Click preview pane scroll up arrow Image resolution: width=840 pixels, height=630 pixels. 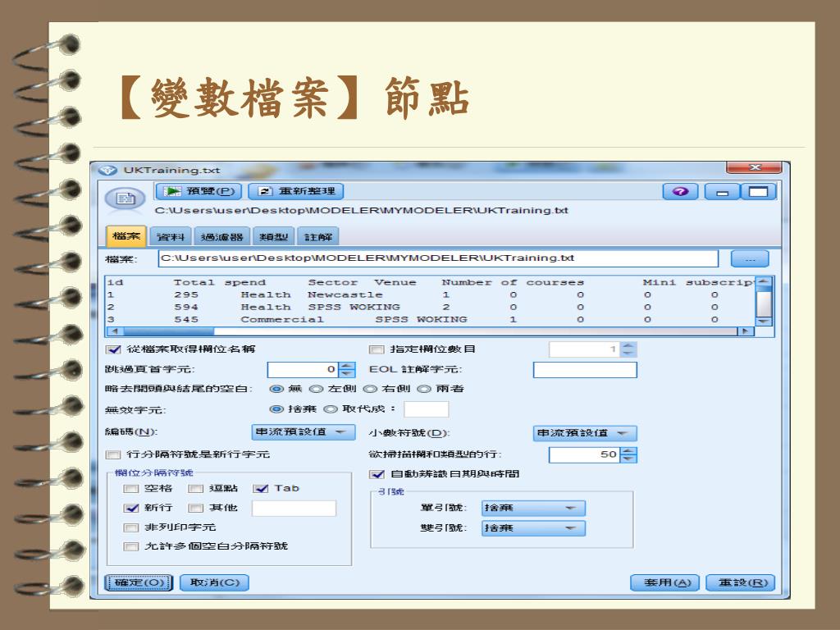tap(764, 281)
